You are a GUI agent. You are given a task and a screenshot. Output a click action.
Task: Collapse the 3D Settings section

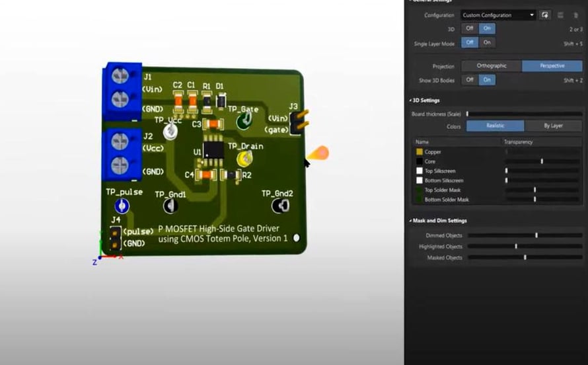pyautogui.click(x=424, y=101)
